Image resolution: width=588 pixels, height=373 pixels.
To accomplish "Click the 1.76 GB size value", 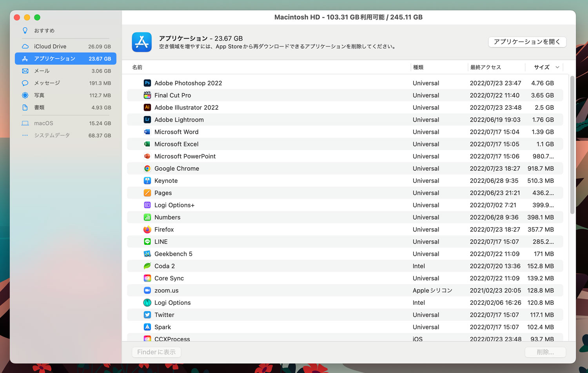I will pyautogui.click(x=543, y=120).
